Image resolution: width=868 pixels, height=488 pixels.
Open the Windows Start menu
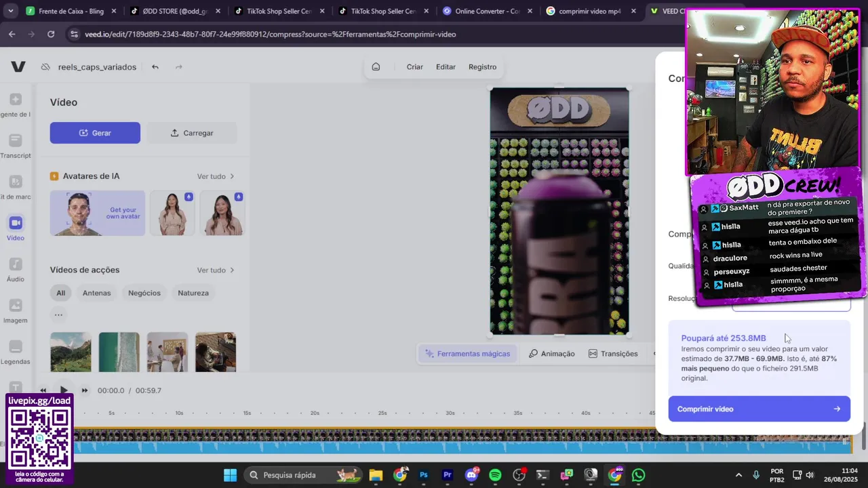point(230,475)
